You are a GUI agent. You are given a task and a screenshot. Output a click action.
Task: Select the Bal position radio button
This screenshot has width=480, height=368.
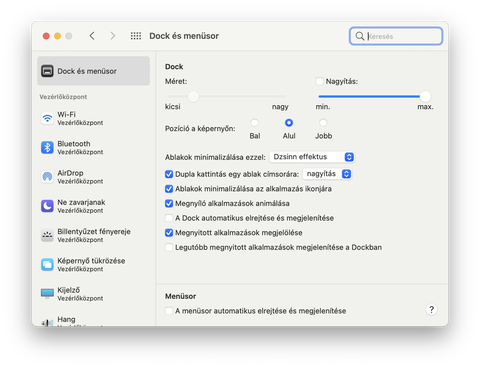tap(255, 123)
